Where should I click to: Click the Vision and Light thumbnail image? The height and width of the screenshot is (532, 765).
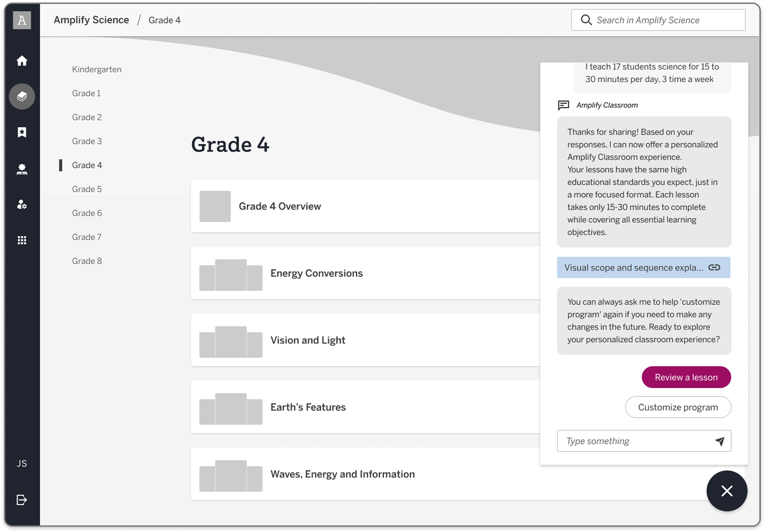(230, 342)
